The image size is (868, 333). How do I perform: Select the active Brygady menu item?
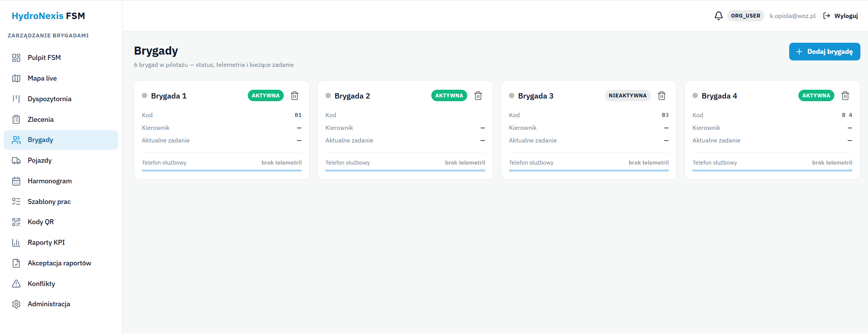point(61,140)
